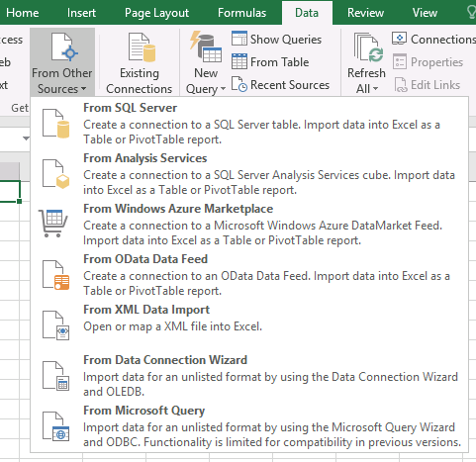Go to the Formulas tab
Screen dimensions: 476x462
241,13
